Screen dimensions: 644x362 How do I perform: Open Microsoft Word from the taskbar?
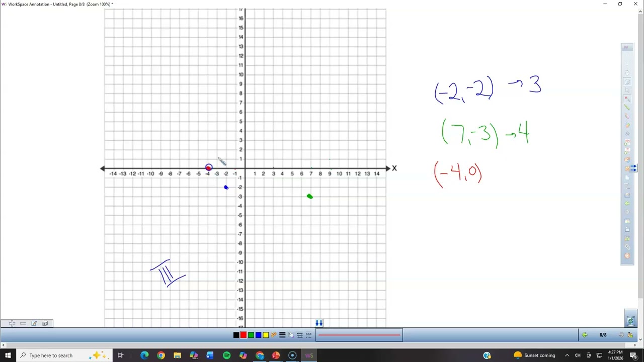[210, 355]
